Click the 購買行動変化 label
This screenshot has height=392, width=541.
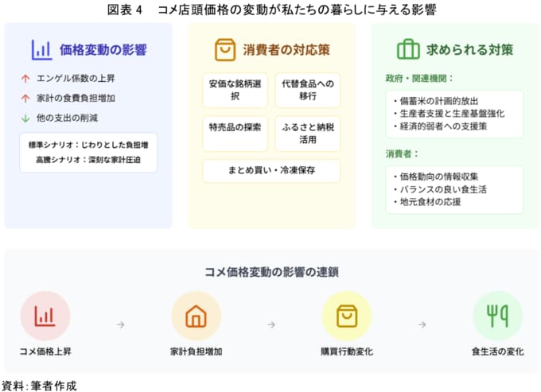[347, 351]
